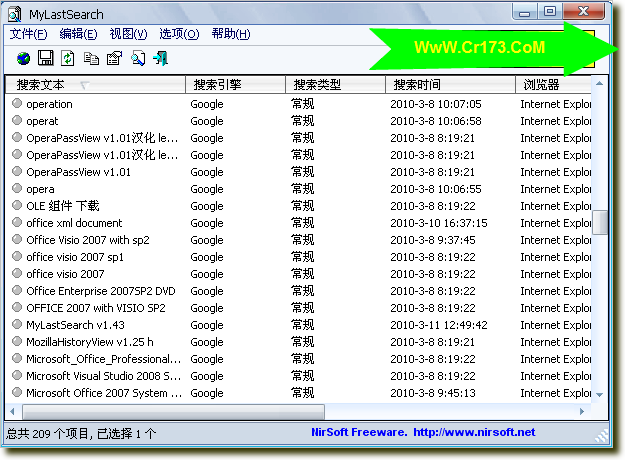Open the 编辑(E) menu

point(78,34)
